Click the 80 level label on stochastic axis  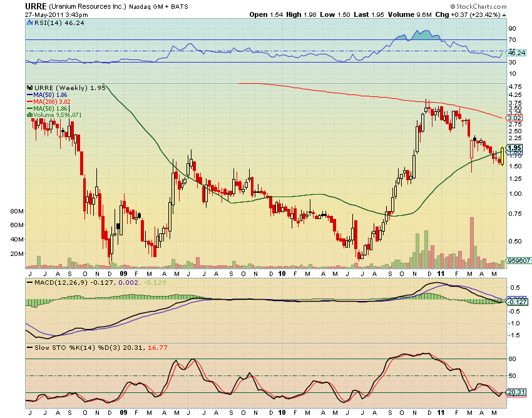[512, 359]
